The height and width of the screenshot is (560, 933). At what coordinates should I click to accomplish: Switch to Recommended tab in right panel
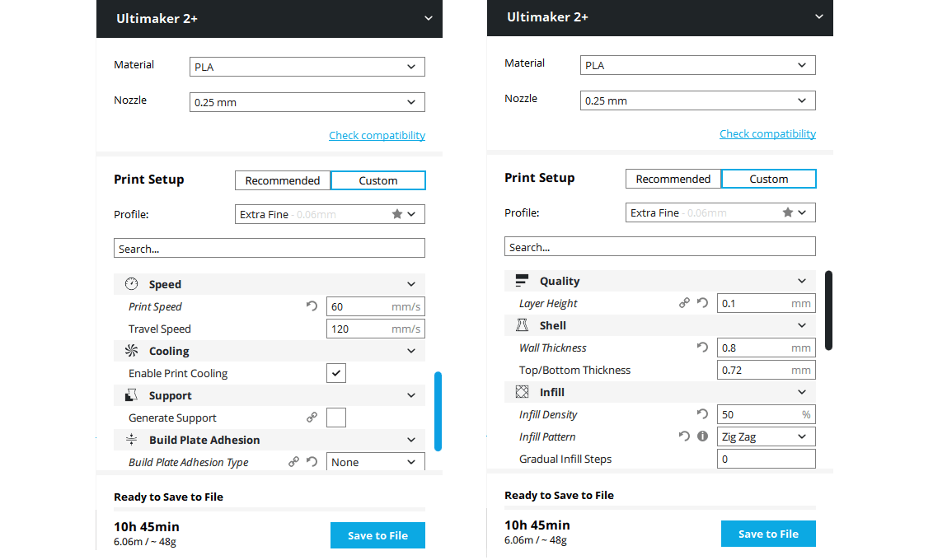673,179
